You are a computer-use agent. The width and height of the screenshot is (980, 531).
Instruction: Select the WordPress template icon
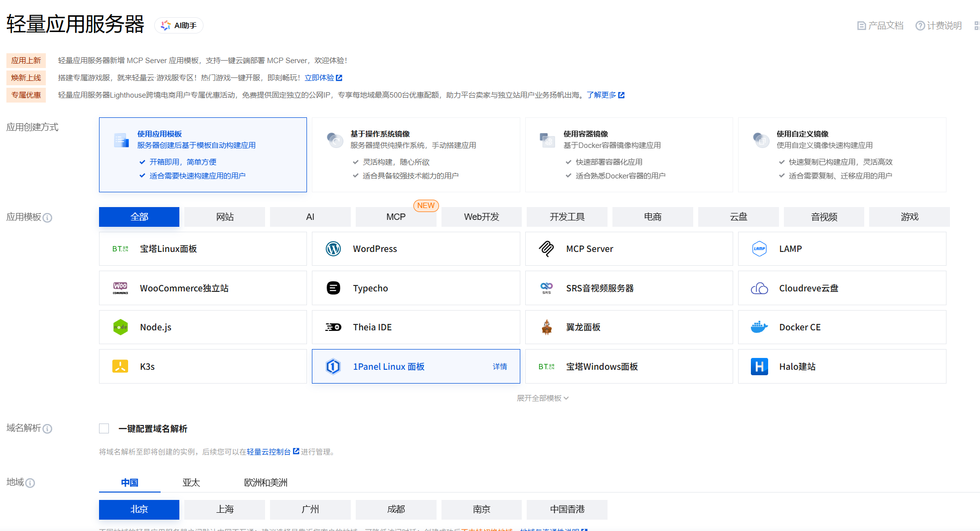pos(334,248)
